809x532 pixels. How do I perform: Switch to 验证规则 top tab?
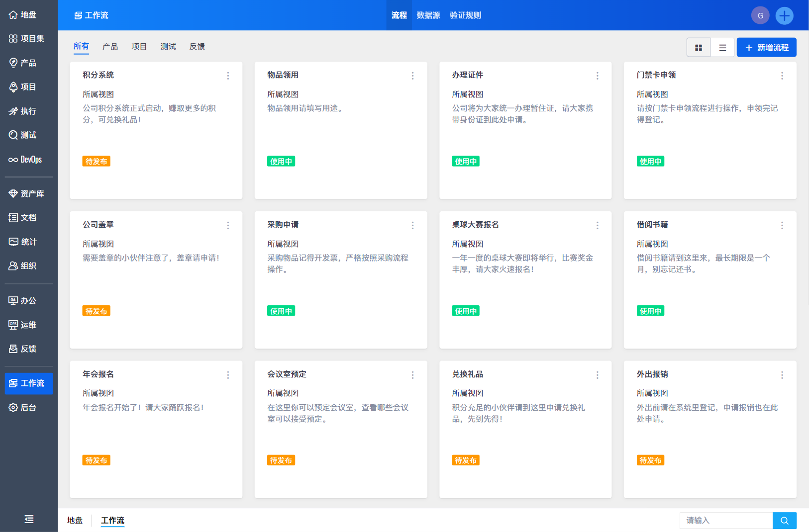(x=466, y=15)
